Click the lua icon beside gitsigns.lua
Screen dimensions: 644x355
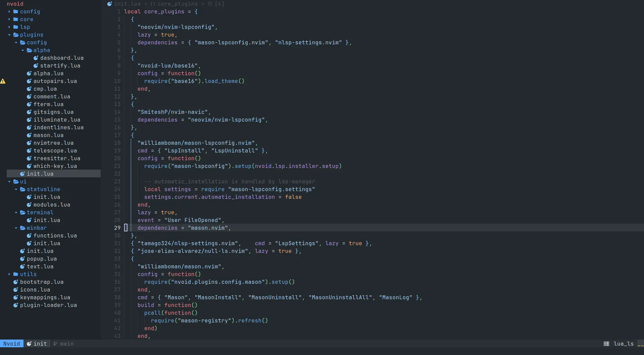[x=29, y=112]
